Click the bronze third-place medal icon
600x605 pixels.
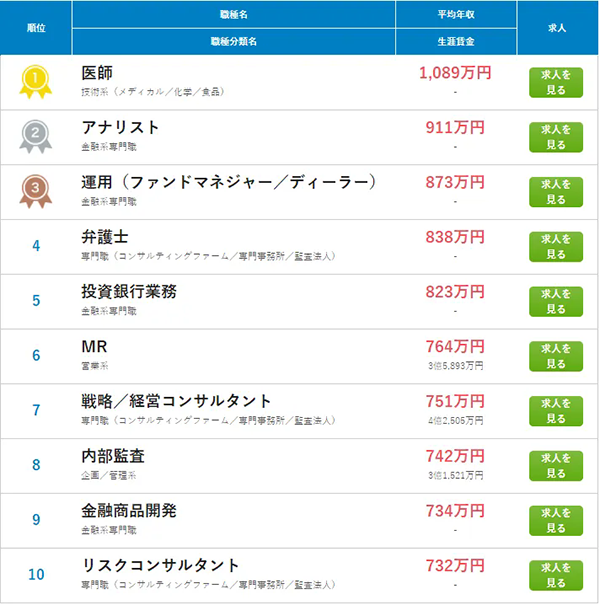[x=35, y=191]
